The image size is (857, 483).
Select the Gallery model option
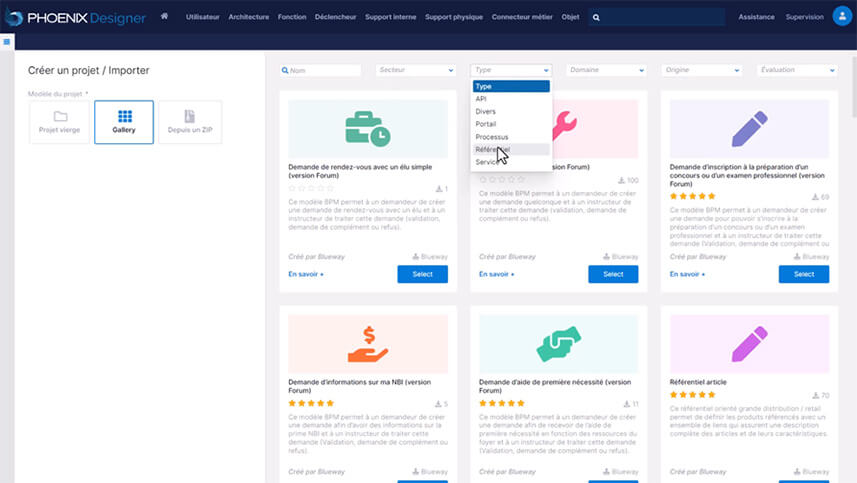(x=124, y=122)
